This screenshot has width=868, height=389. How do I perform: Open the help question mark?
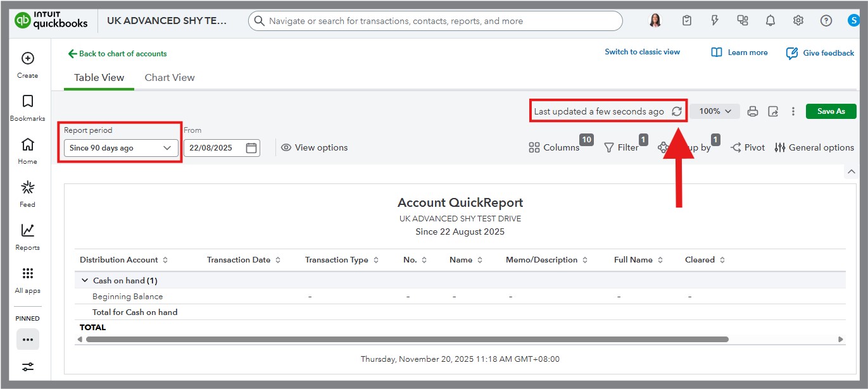826,20
